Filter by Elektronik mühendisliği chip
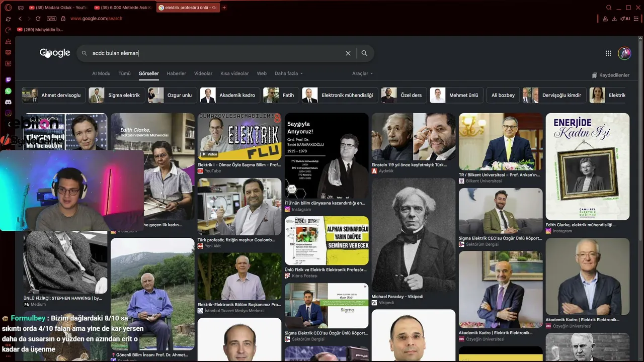Screen dimensions: 644x362 click(339, 95)
